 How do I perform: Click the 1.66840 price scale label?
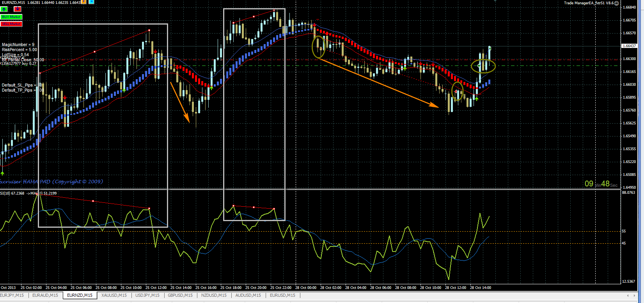point(629,7)
